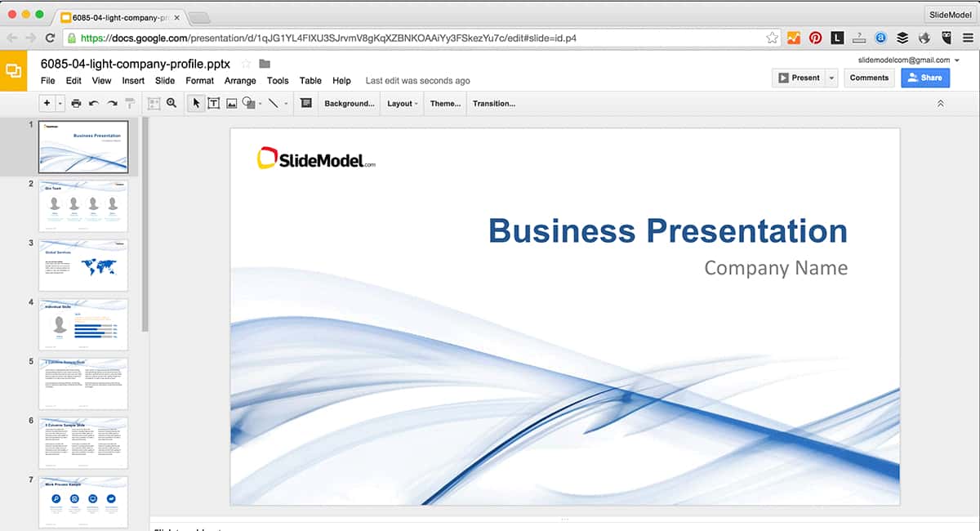The width and height of the screenshot is (980, 531).
Task: Open the Layout dropdown
Action: click(402, 104)
